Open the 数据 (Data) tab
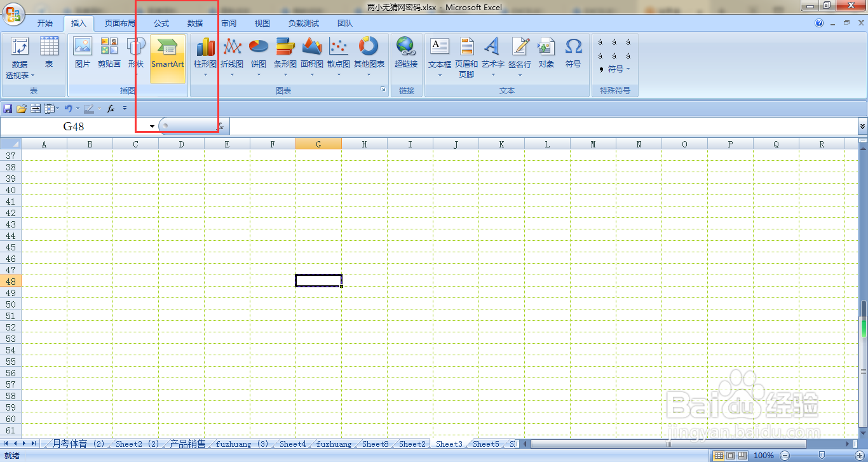Image resolution: width=868 pixels, height=462 pixels. tap(195, 24)
